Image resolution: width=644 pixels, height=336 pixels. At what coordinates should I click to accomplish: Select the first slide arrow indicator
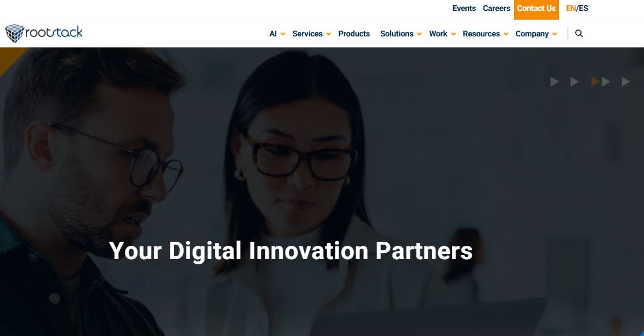click(554, 82)
